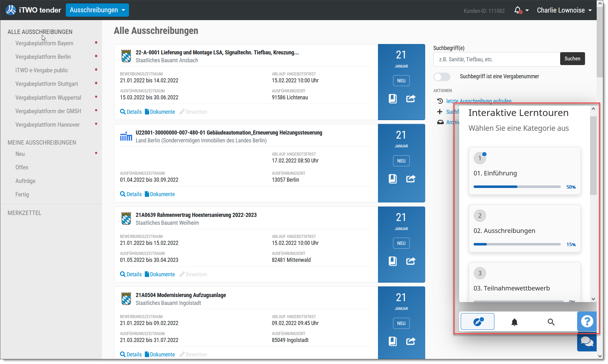The height and width of the screenshot is (364, 608).
Task: Select iTWO e-Vergabe public in the sidebar
Action: (x=42, y=70)
